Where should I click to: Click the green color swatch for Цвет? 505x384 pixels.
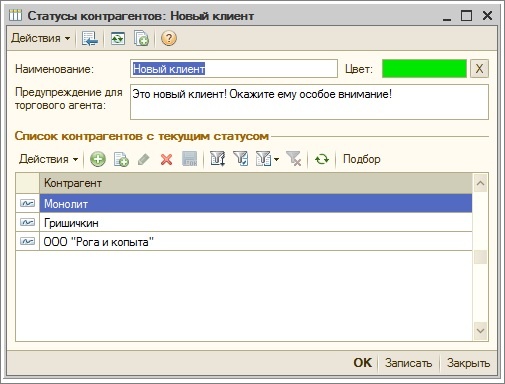pos(424,69)
